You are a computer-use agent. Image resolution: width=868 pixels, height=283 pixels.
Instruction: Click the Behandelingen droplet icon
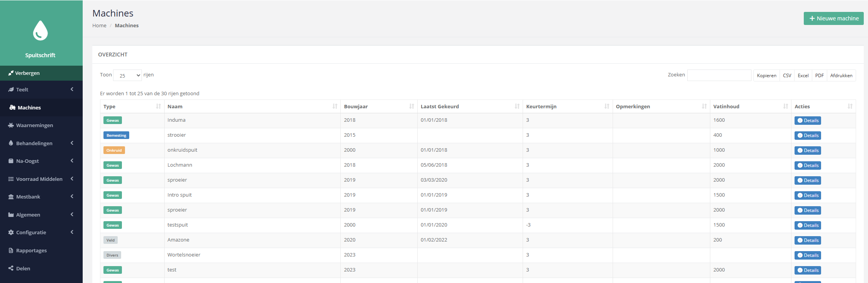tap(11, 143)
